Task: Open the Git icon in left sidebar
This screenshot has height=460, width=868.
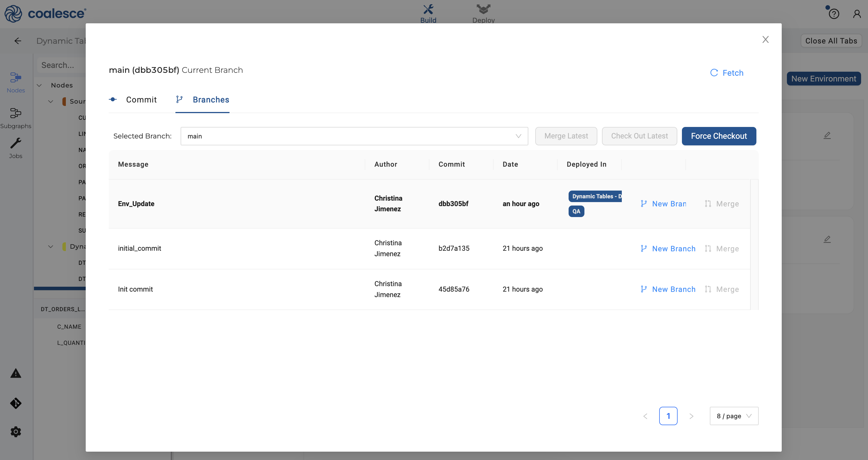Action: coord(16,403)
